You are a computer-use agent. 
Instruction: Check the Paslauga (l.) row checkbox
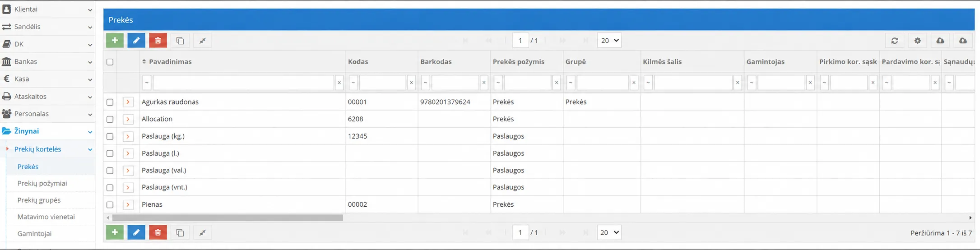(110, 153)
